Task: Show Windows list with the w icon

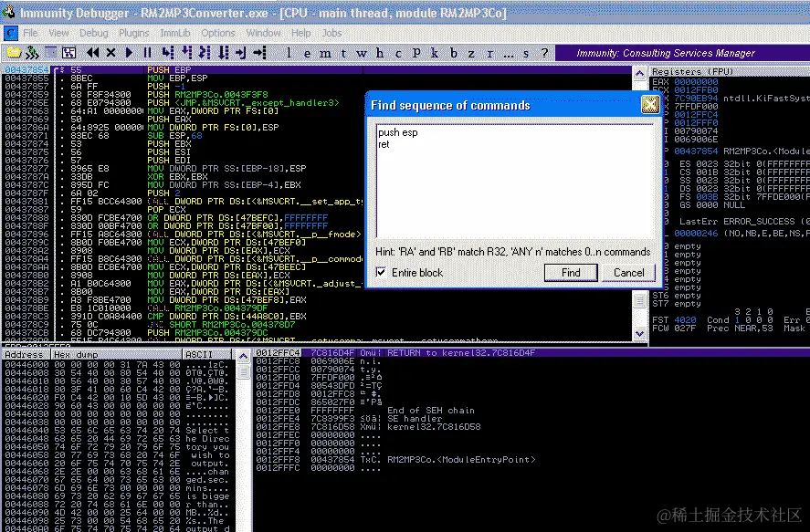Action: (361, 53)
